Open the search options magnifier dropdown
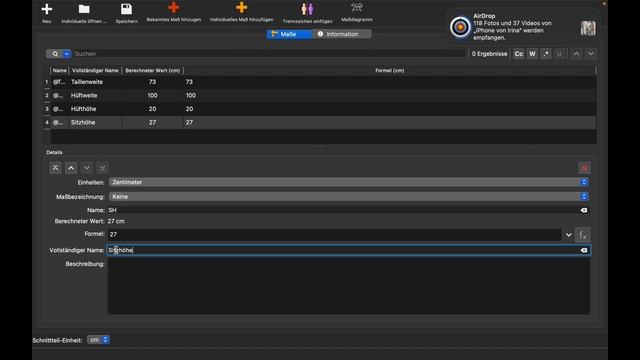 coord(59,53)
